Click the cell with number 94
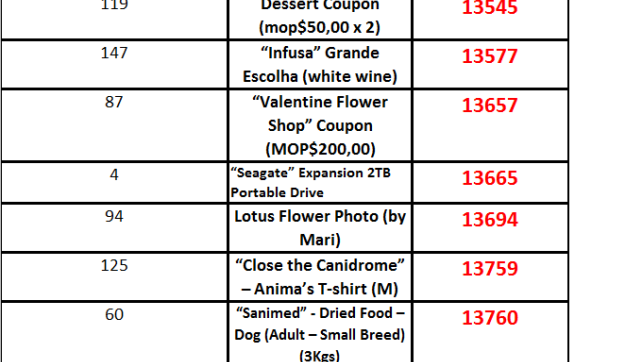The height and width of the screenshot is (362, 642). tap(114, 228)
